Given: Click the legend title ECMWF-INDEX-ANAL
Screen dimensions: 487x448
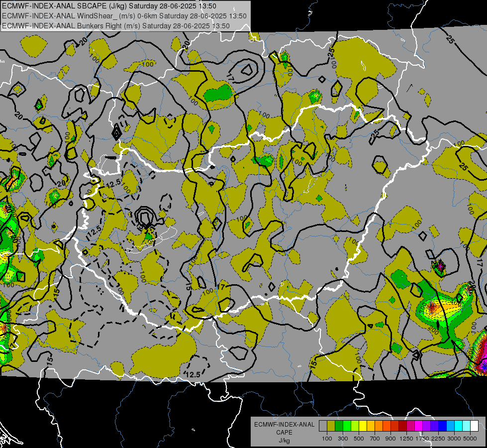Looking at the screenshot, I should (284, 425).
